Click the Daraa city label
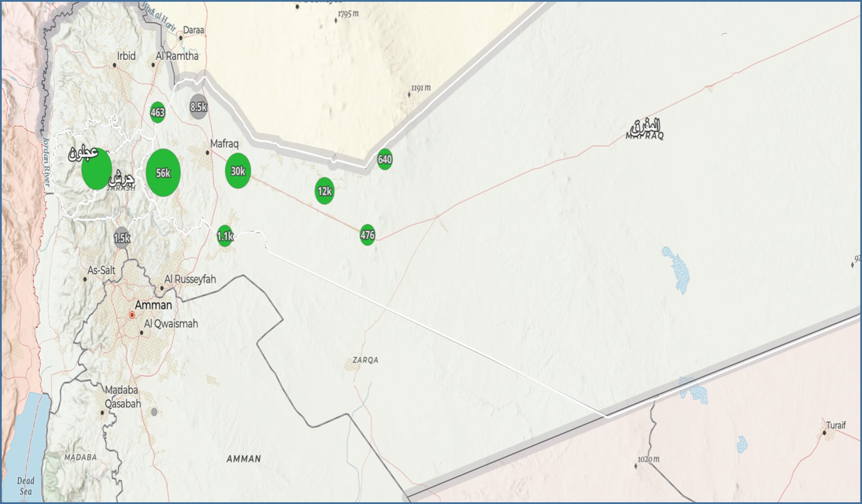 coord(193,30)
